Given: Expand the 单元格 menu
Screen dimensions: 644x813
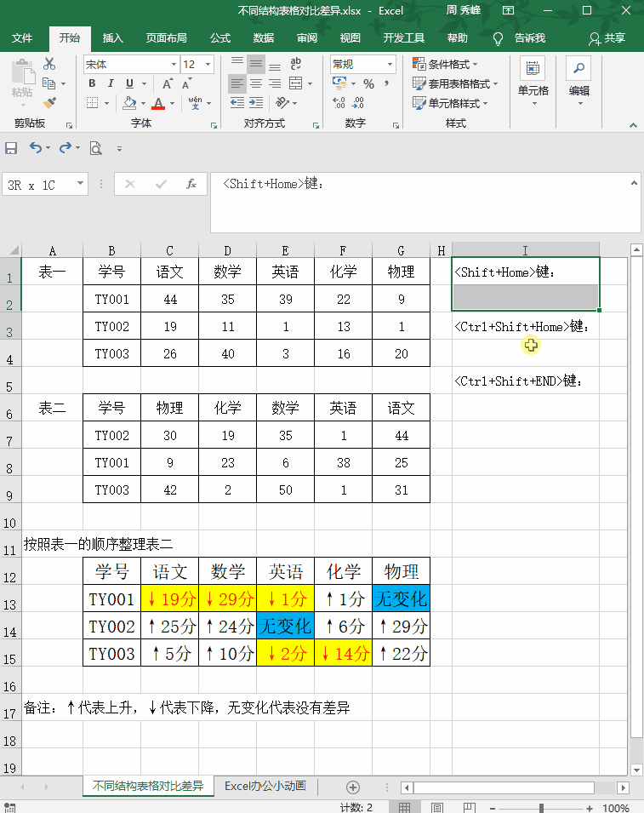Looking at the screenshot, I should point(533,82).
